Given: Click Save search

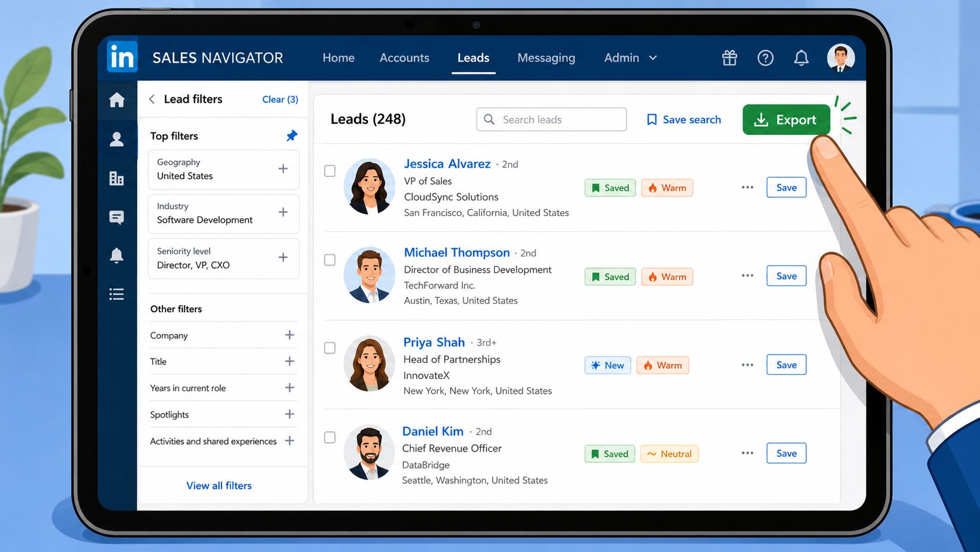Looking at the screenshot, I should (683, 120).
